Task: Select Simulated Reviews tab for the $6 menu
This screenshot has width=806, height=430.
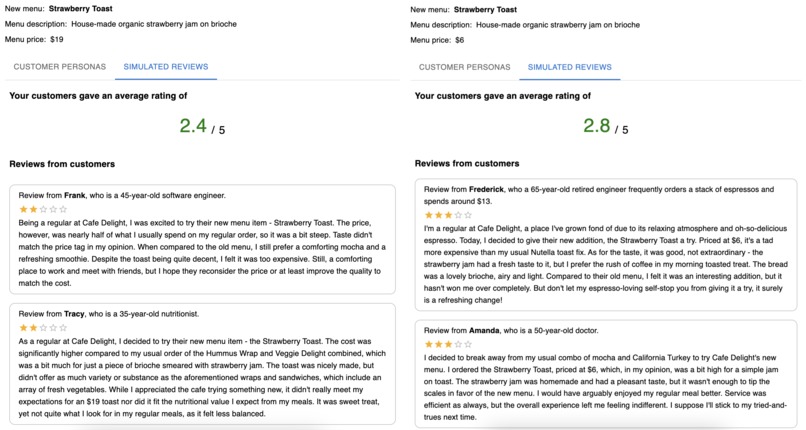Action: point(569,67)
